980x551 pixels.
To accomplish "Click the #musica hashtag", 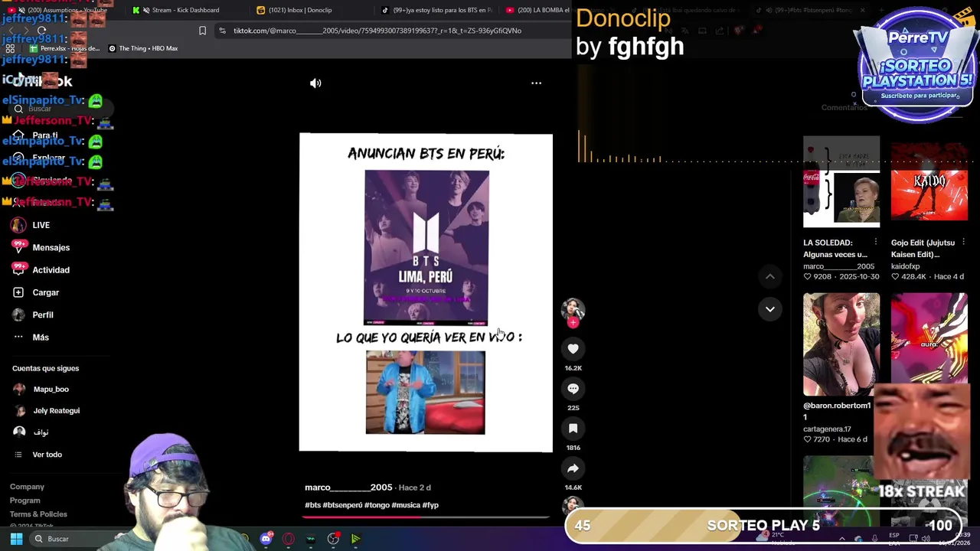I will 406,505.
